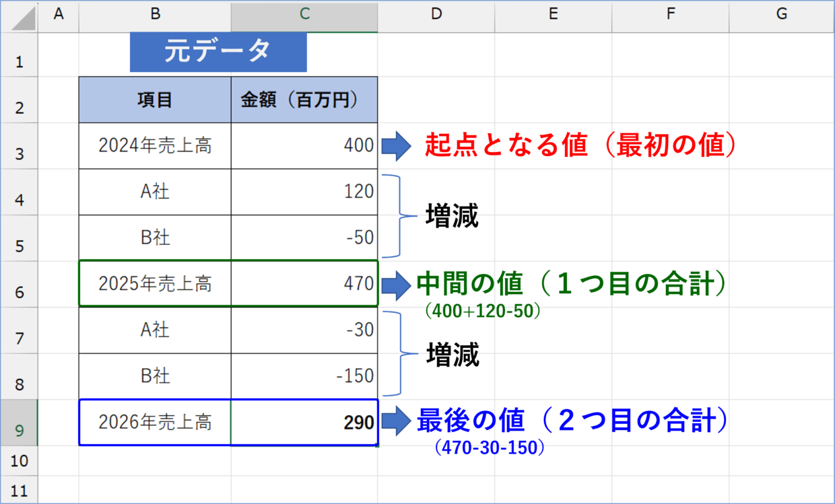Select the blue 最後の値 text label
The height and width of the screenshot is (504, 835).
(572, 421)
